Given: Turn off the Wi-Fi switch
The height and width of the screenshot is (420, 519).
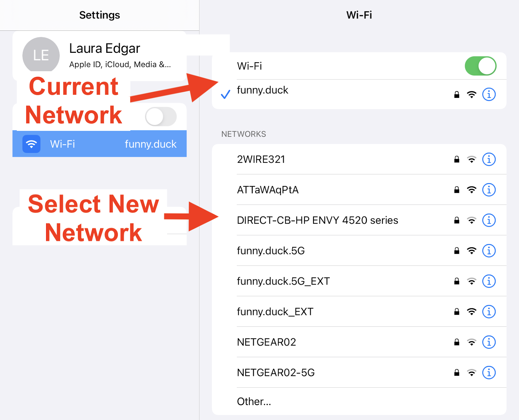Looking at the screenshot, I should point(480,66).
